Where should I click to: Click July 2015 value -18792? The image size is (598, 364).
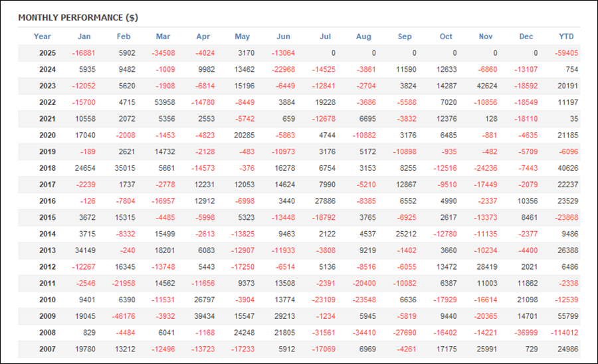tap(324, 217)
